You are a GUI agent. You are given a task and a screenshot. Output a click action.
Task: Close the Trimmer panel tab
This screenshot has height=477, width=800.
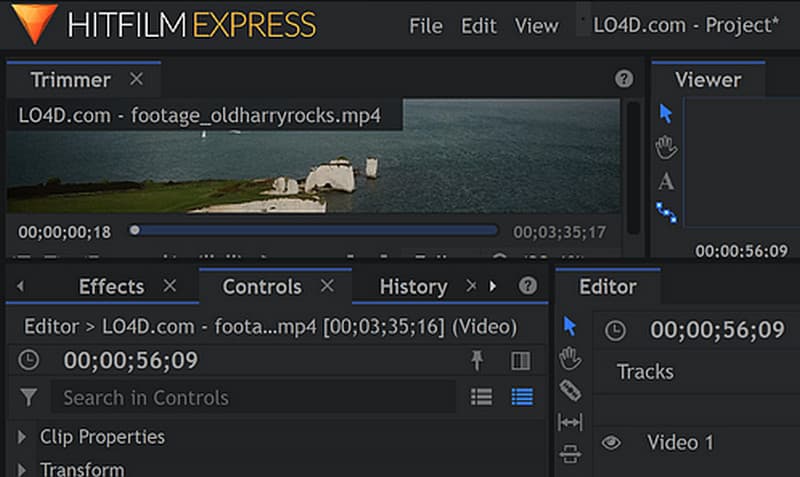point(136,79)
